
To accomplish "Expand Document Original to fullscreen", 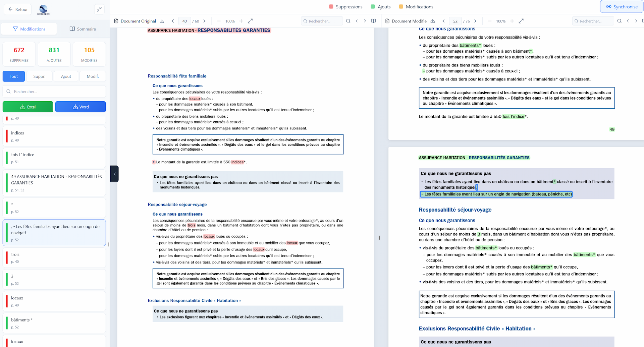I will tap(250, 21).
